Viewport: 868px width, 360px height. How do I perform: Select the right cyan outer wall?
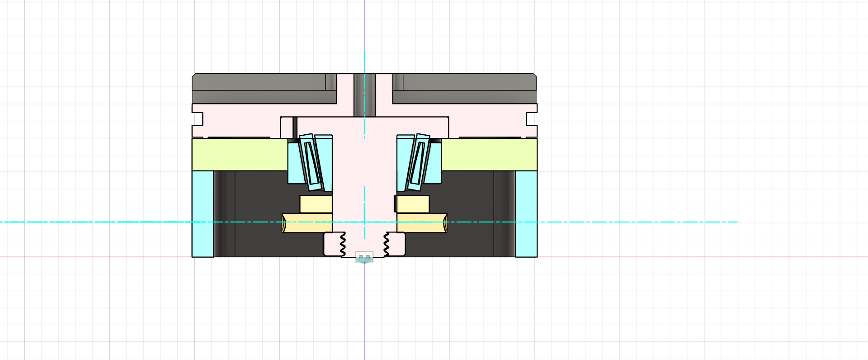[527, 214]
